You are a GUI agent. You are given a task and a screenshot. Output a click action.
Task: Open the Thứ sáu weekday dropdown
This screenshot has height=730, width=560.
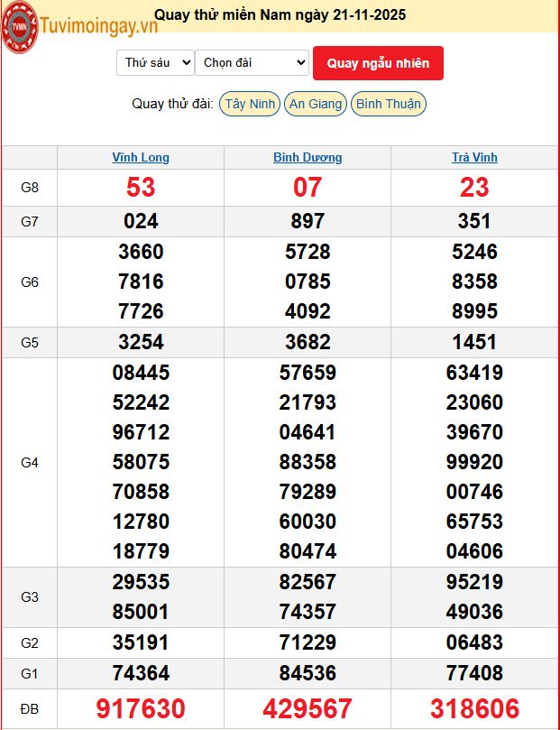pos(155,62)
